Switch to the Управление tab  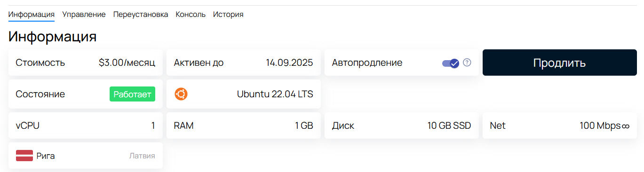pos(84,14)
